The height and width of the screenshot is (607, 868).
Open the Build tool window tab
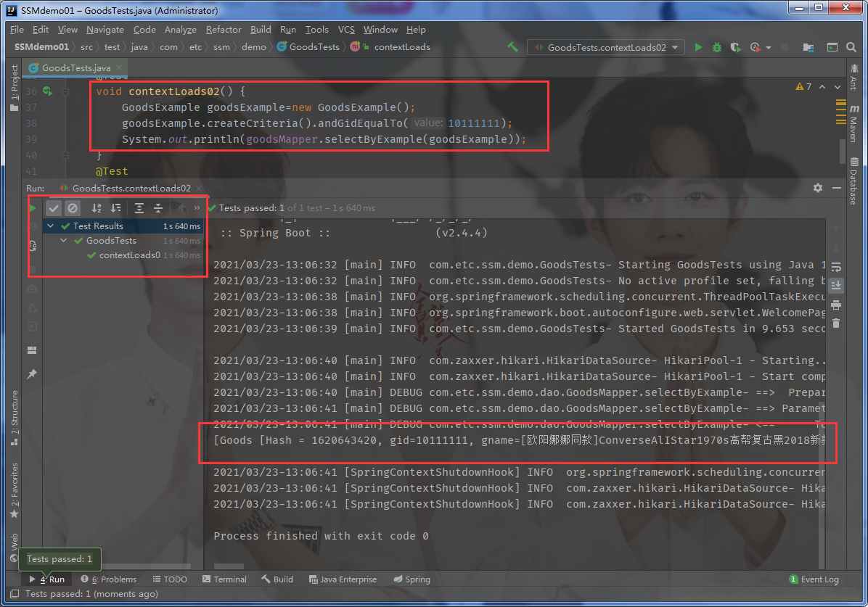277,579
